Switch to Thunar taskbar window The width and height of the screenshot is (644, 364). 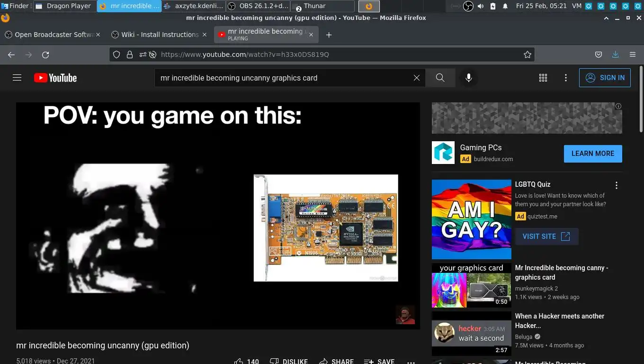click(x=322, y=6)
